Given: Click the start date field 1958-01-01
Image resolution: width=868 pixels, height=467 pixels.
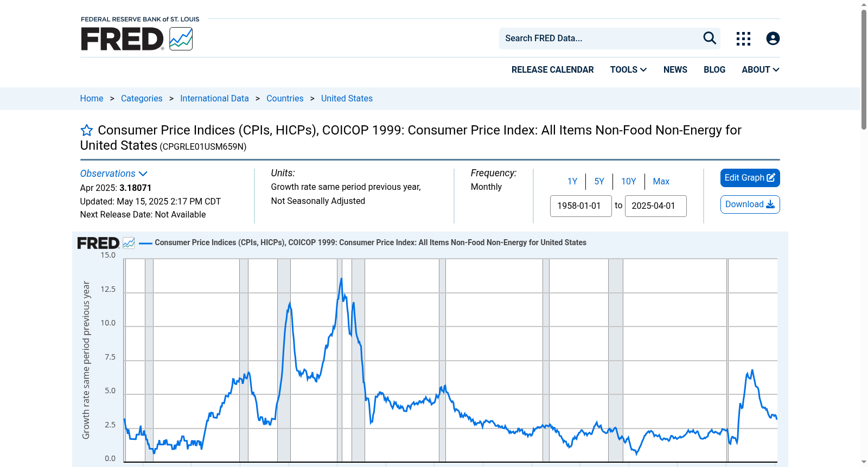Looking at the screenshot, I should pyautogui.click(x=580, y=206).
